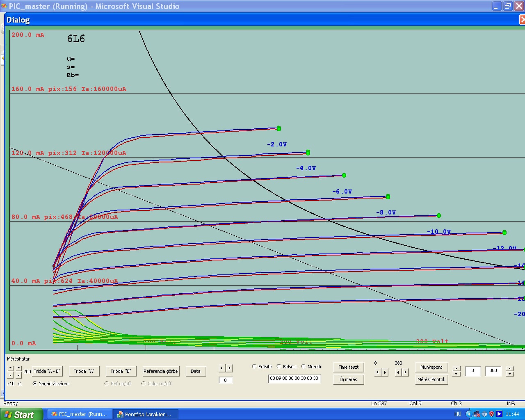Click the -4.0V curve label
Screen dimensions: 525x420
pyautogui.click(x=306, y=168)
